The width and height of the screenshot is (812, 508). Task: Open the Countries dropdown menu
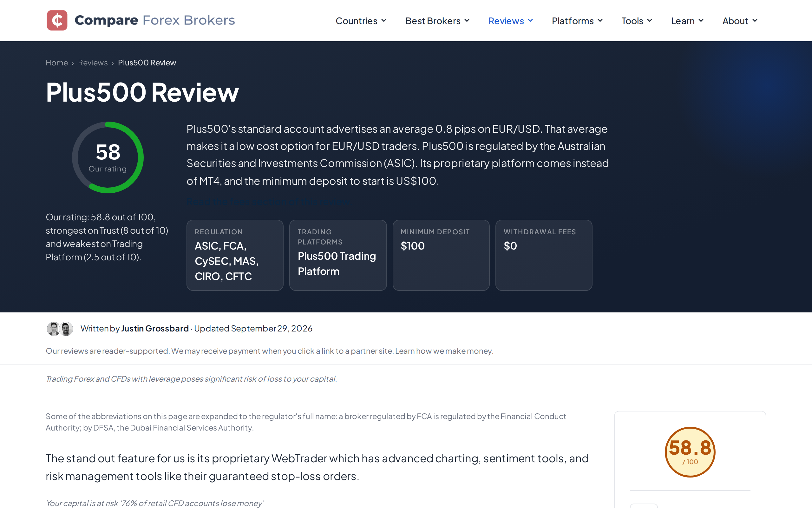coord(361,21)
